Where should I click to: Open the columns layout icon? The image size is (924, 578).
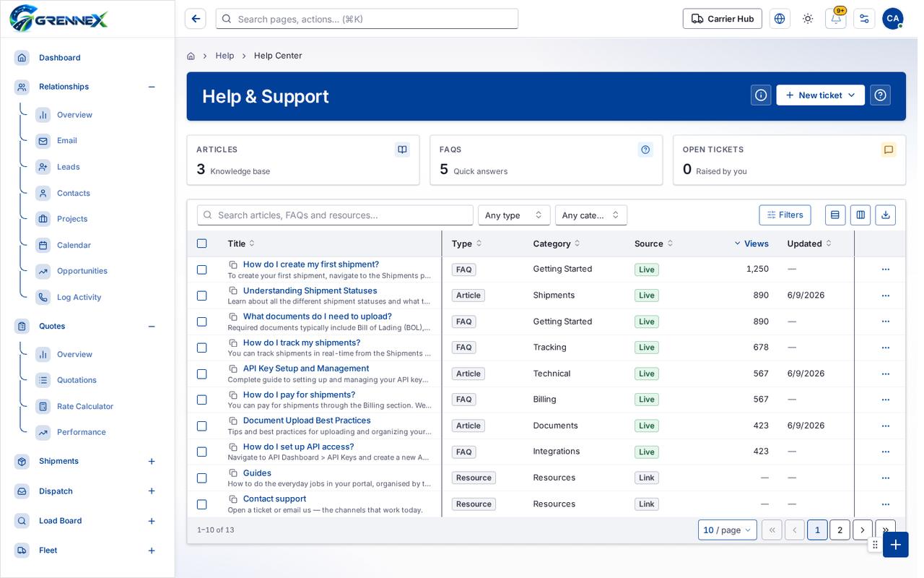(x=860, y=215)
